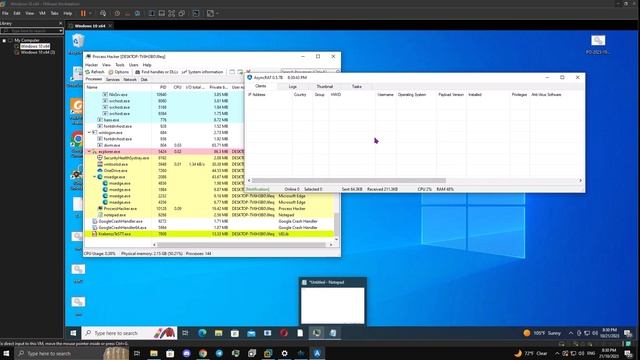Viewport: 640px width, 360px height.
Task: Select ProcessHacker.exe process row
Action: click(209, 209)
